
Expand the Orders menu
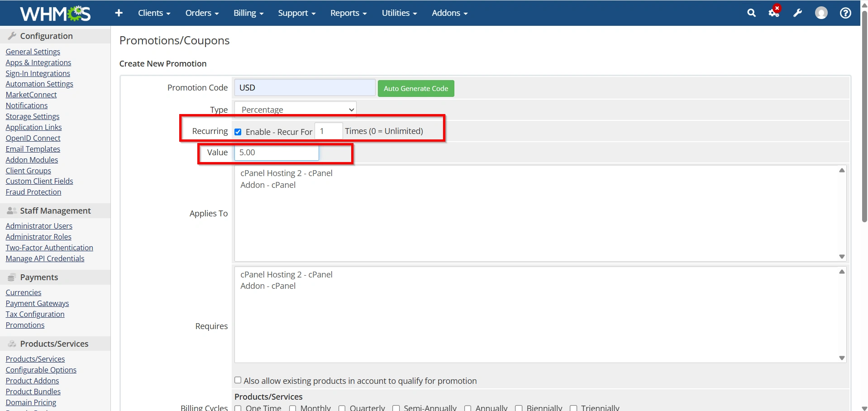pyautogui.click(x=202, y=13)
